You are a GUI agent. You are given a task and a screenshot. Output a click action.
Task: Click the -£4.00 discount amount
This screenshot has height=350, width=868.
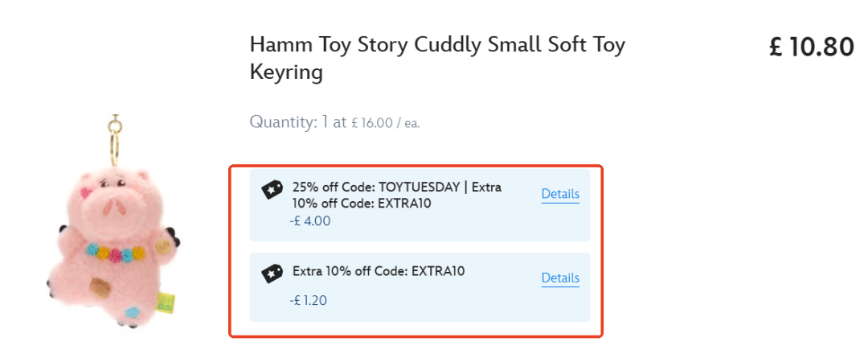309,220
